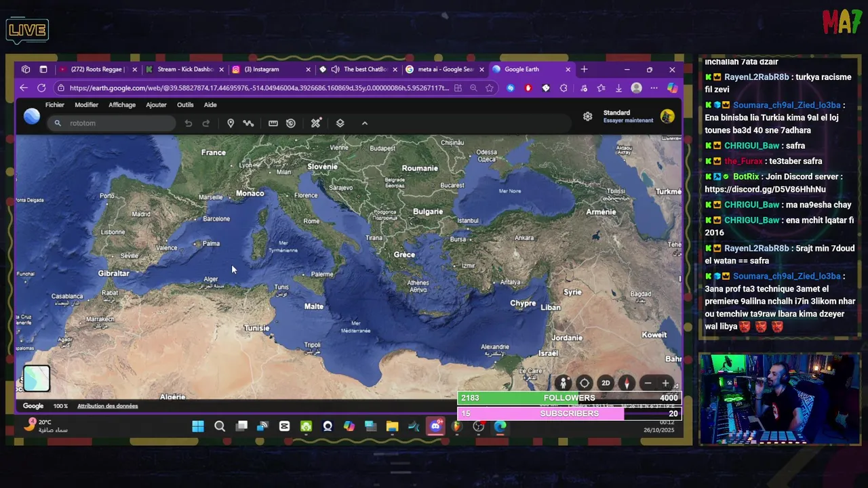
Task: Bookmark this page with the star
Action: point(490,88)
